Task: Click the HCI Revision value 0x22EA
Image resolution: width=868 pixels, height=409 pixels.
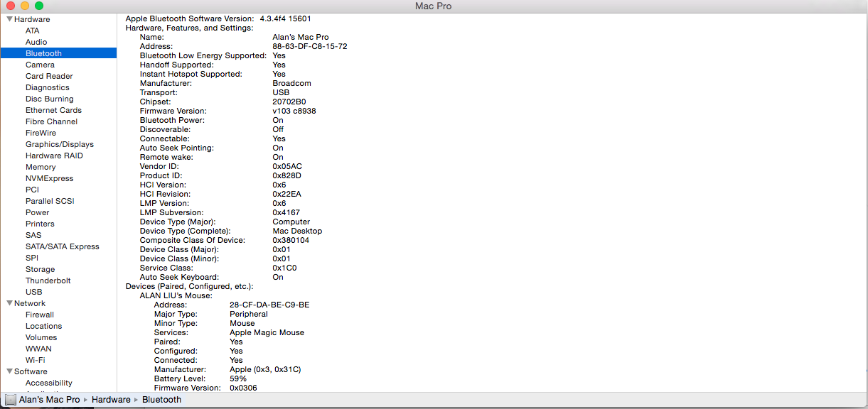Action: [x=288, y=194]
